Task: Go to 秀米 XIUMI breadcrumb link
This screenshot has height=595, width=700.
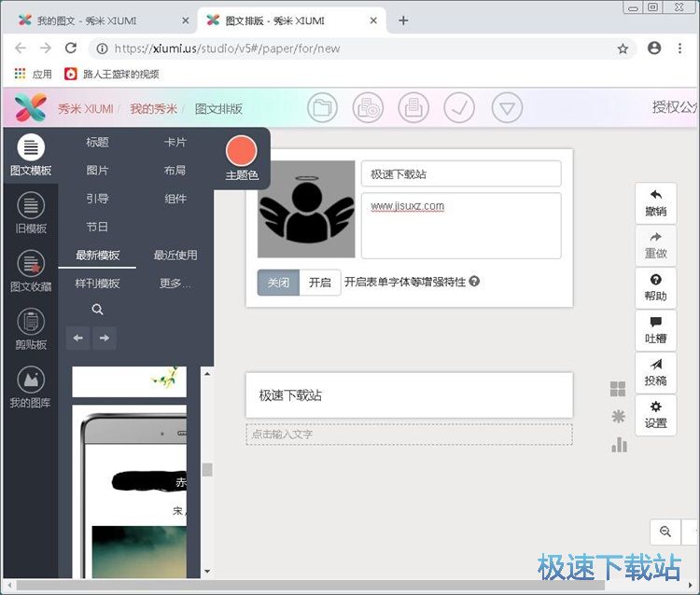Action: [x=85, y=109]
